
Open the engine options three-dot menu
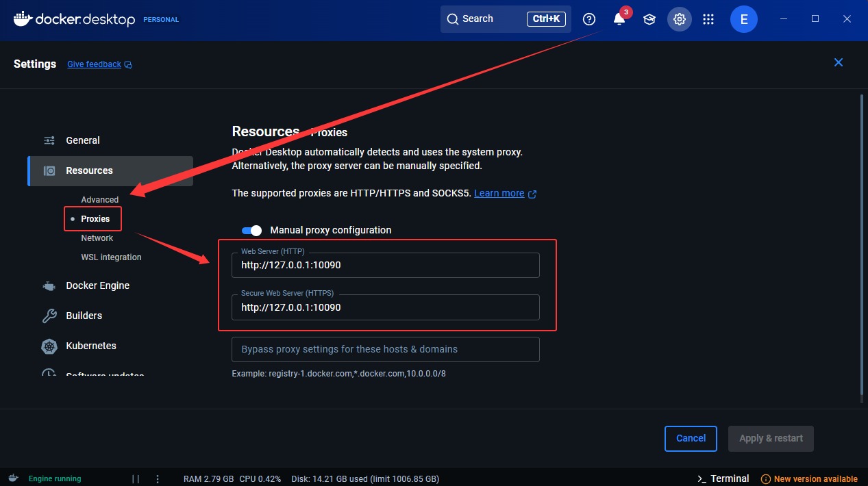(x=158, y=478)
